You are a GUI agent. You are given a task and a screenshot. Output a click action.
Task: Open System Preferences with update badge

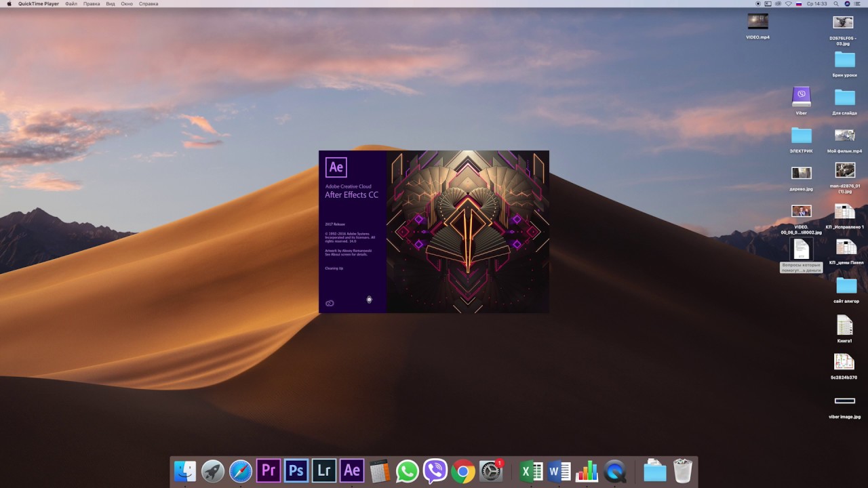(x=491, y=471)
